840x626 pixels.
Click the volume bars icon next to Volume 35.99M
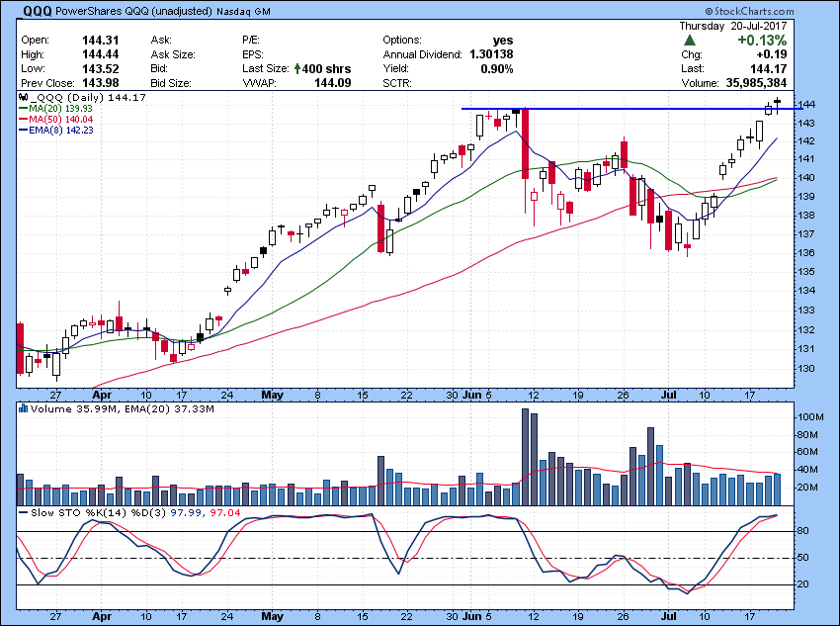click(x=23, y=409)
